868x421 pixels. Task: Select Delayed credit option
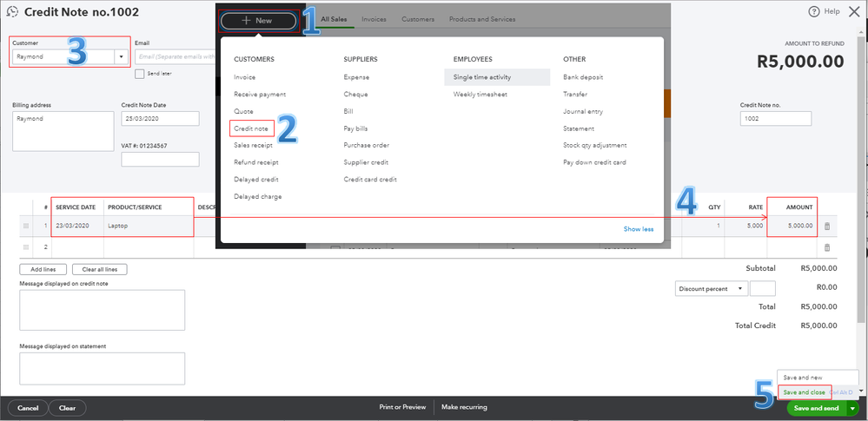pos(255,180)
